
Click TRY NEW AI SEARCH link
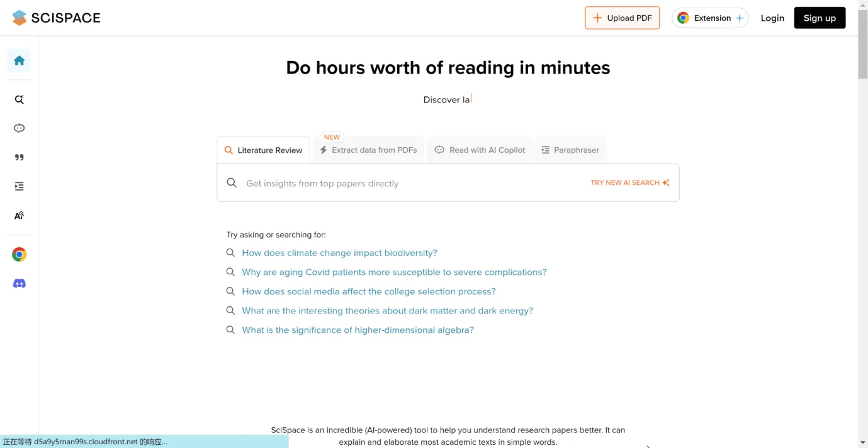[625, 182]
